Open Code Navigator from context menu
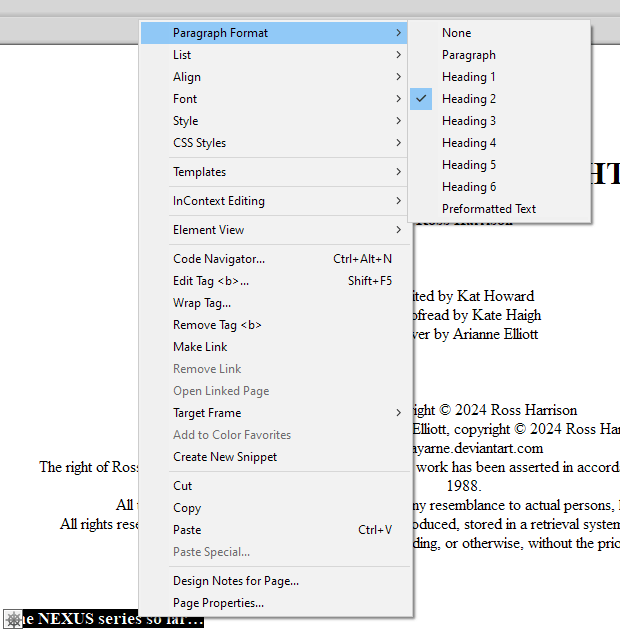The height and width of the screenshot is (643, 620). coord(219,259)
